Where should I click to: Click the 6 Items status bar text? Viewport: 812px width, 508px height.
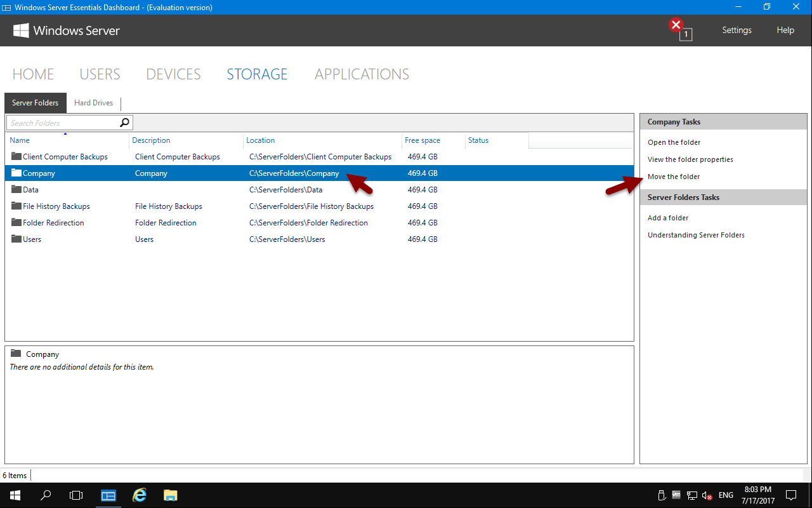[15, 476]
